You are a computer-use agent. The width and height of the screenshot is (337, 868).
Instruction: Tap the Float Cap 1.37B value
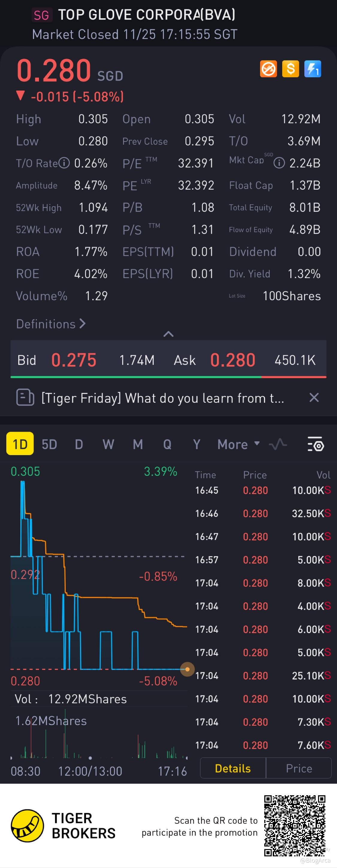pos(305,185)
